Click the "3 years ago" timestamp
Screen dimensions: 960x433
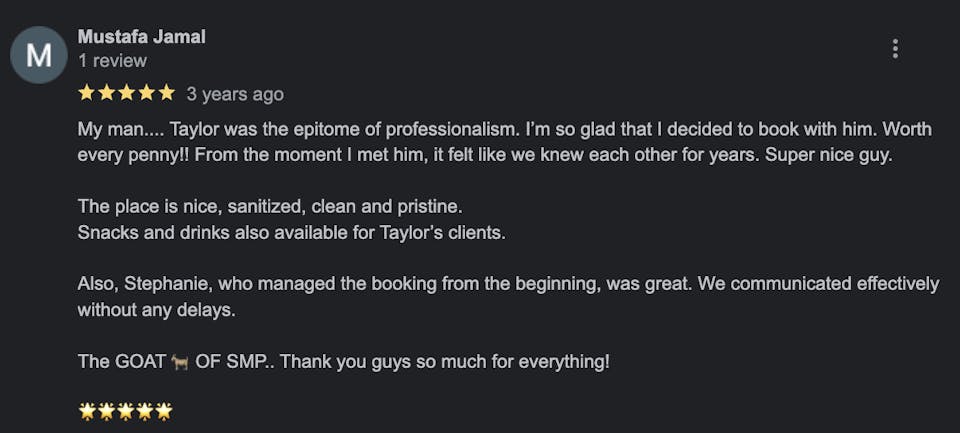click(235, 94)
